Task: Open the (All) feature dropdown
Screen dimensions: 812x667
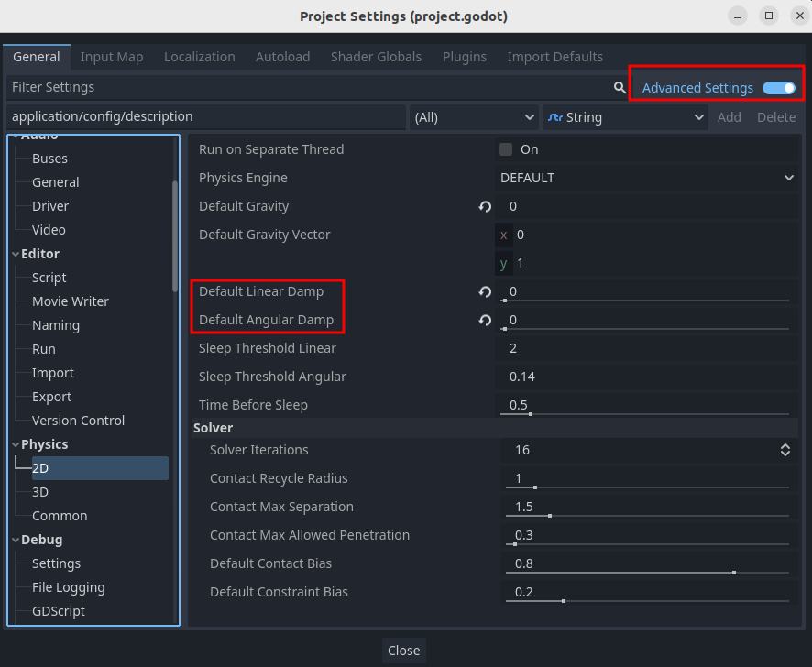Action: pos(474,117)
